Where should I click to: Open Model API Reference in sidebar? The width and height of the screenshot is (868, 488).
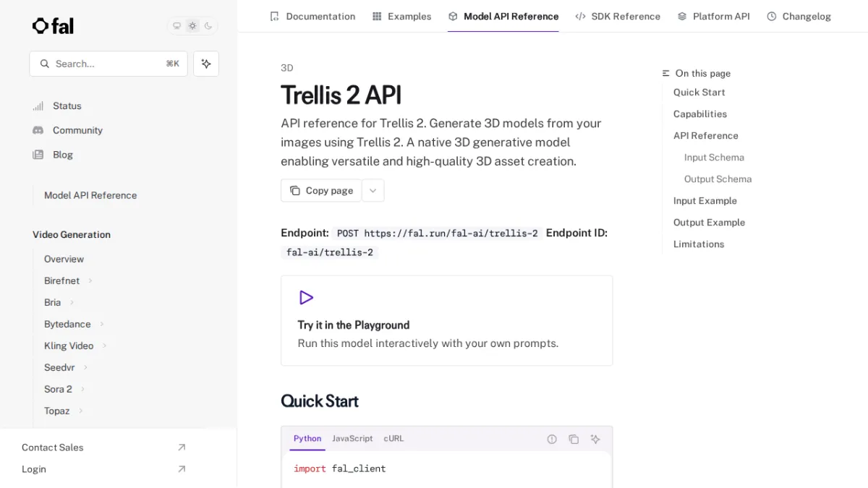(90, 195)
